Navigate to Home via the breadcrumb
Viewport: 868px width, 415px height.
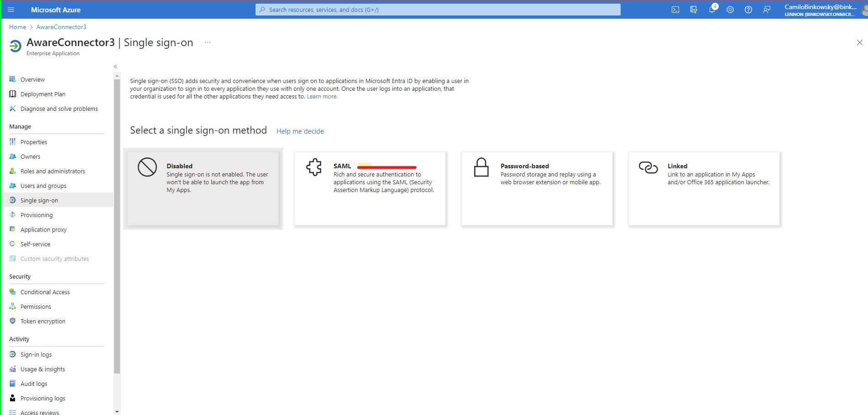pos(17,27)
